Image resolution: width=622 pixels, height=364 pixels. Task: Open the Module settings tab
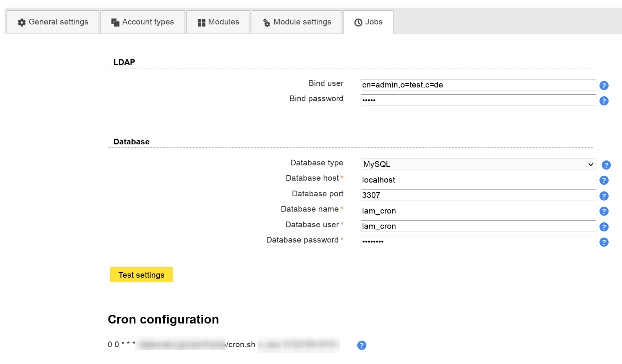click(297, 22)
